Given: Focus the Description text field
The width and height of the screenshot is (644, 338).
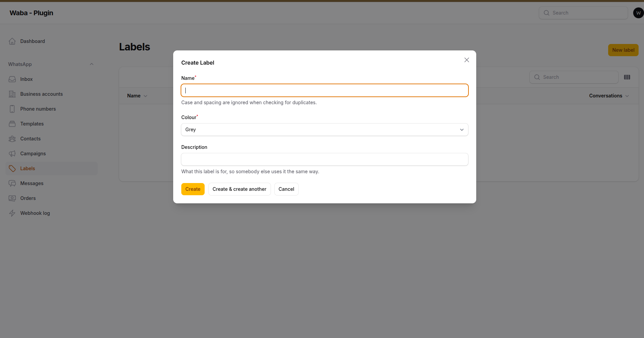Looking at the screenshot, I should 325,159.
